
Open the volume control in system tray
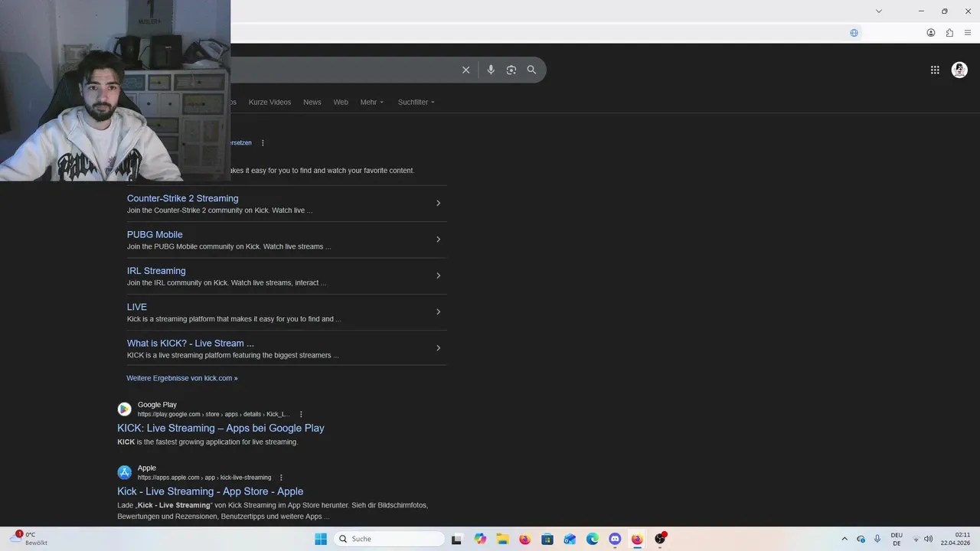tap(929, 539)
